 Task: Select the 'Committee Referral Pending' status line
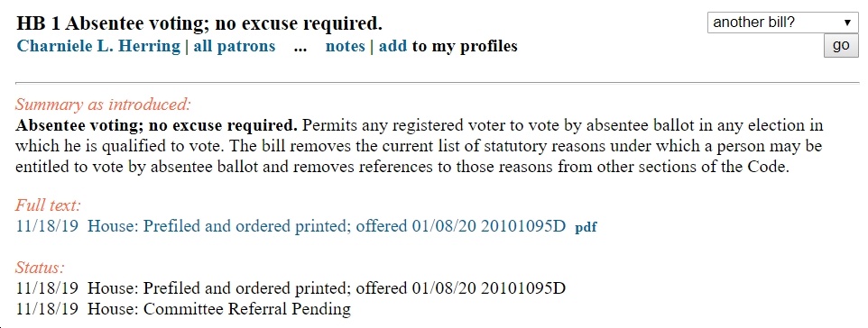point(184,309)
